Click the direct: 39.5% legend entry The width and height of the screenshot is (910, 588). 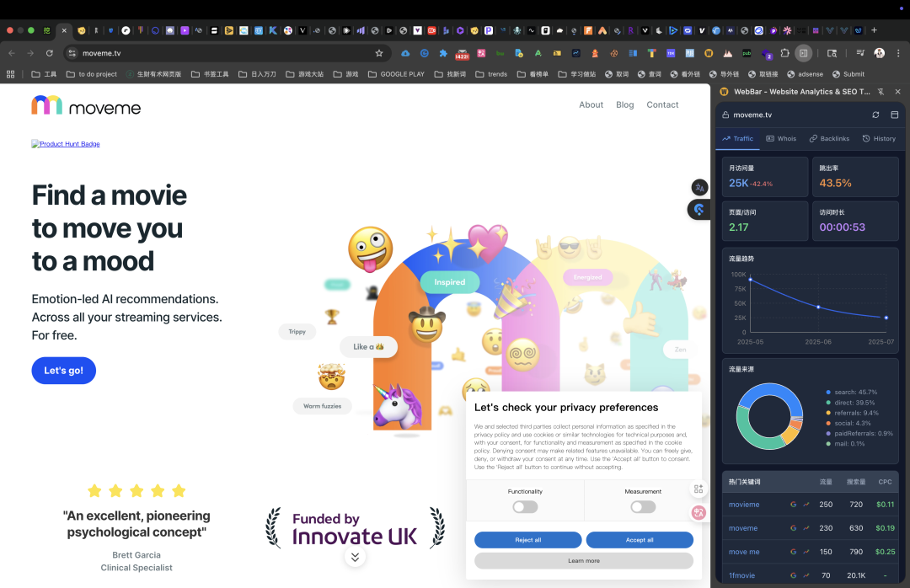tap(850, 403)
